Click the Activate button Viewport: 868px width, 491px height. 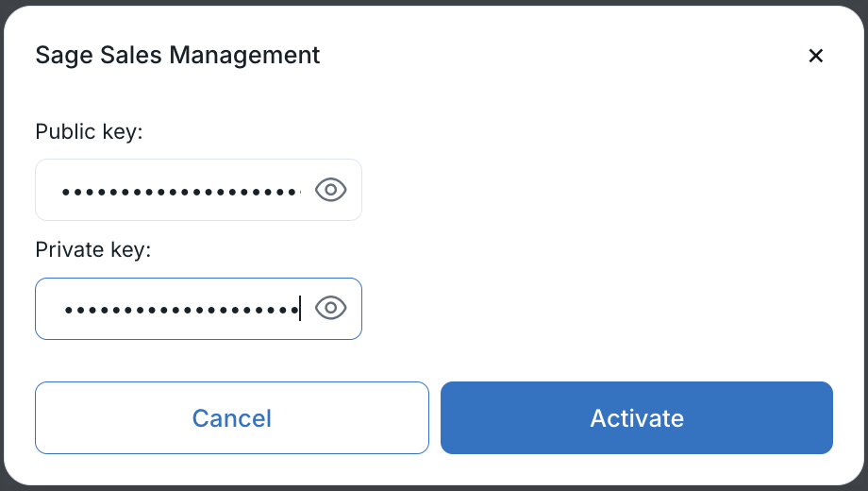click(637, 417)
